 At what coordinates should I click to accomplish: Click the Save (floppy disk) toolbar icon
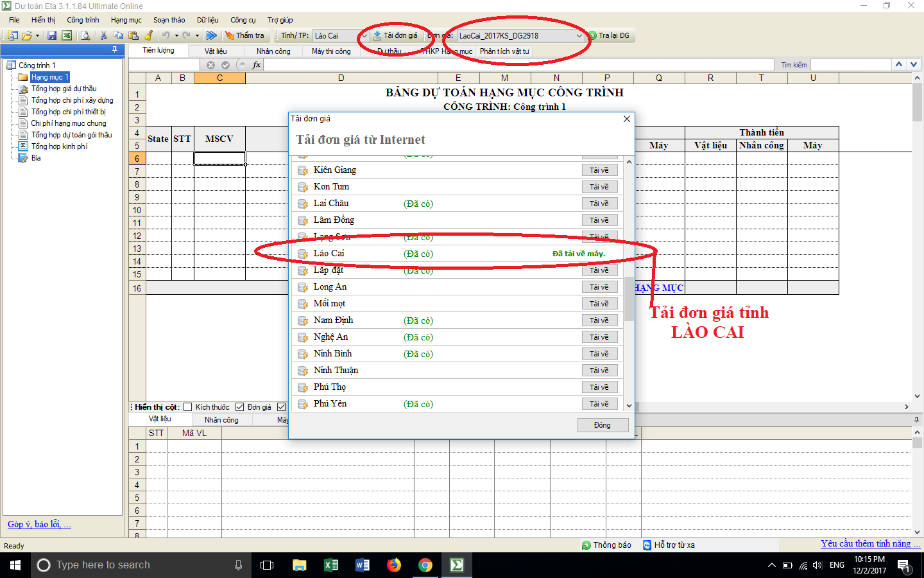click(x=52, y=36)
